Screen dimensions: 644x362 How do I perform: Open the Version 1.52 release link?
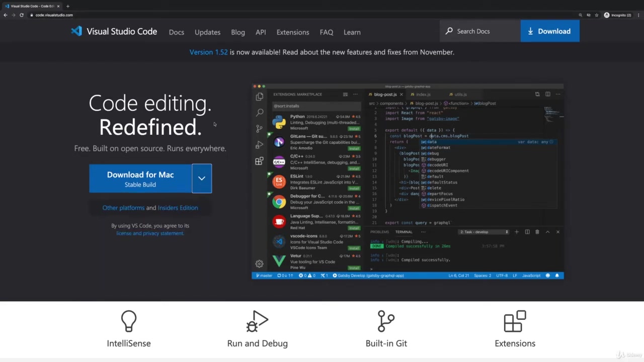point(208,52)
